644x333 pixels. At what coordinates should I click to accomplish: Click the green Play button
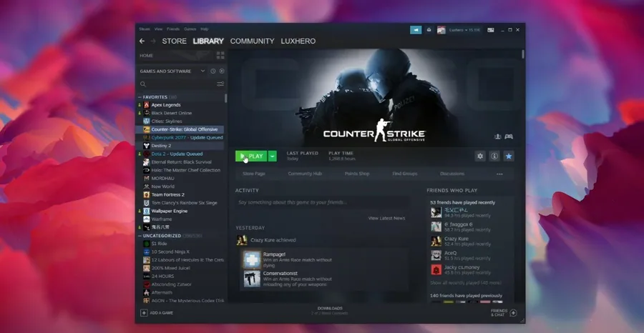coord(251,156)
